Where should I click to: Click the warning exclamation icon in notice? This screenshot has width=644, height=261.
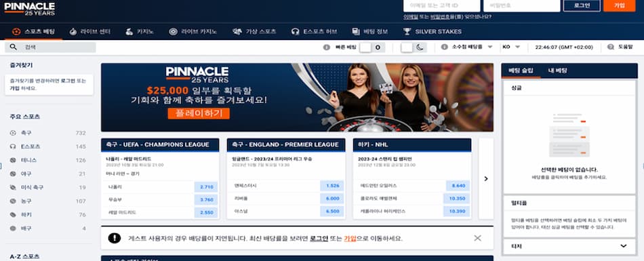point(114,238)
